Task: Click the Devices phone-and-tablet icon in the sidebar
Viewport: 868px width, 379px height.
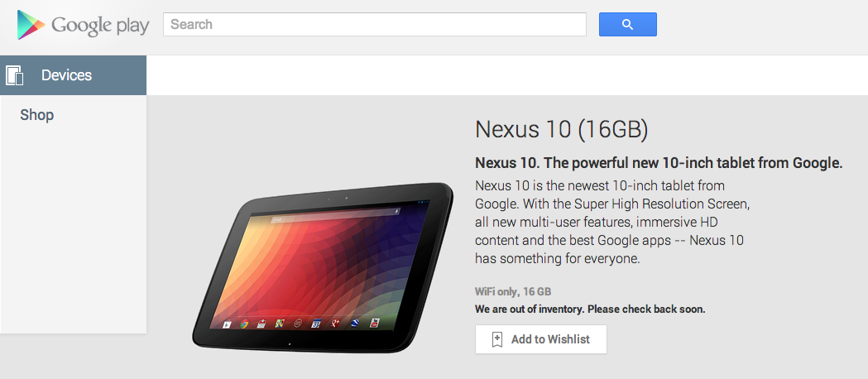Action: (x=14, y=75)
